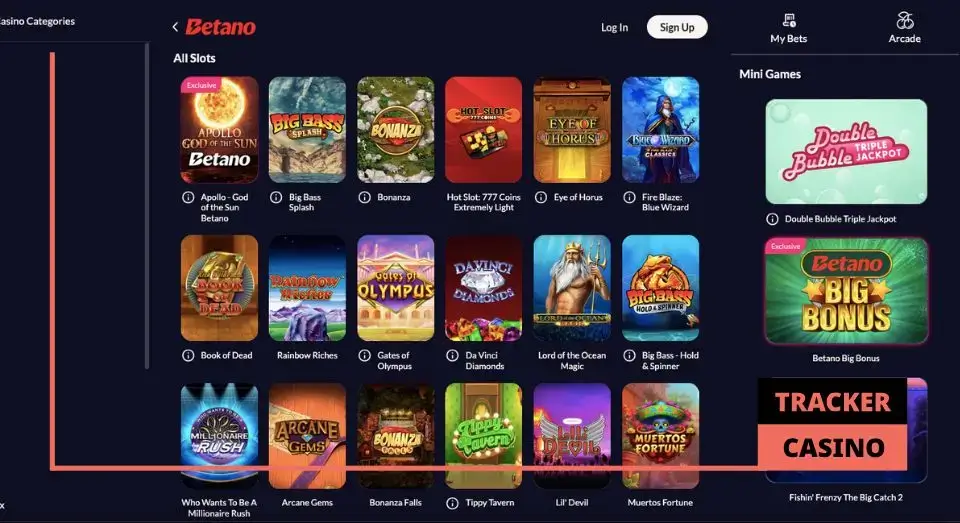Click info icon for Da Vinci Diamonds
The height and width of the screenshot is (523, 960).
(452, 355)
